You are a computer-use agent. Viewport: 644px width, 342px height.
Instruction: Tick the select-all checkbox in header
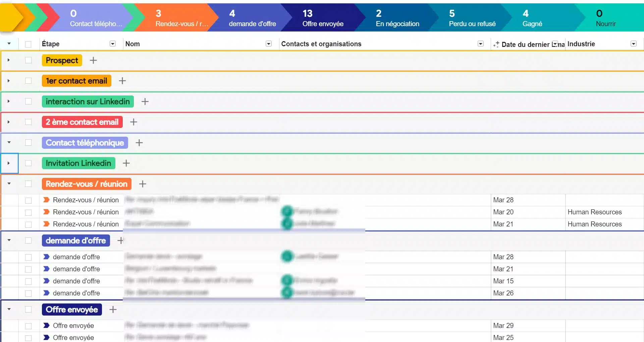pyautogui.click(x=28, y=44)
